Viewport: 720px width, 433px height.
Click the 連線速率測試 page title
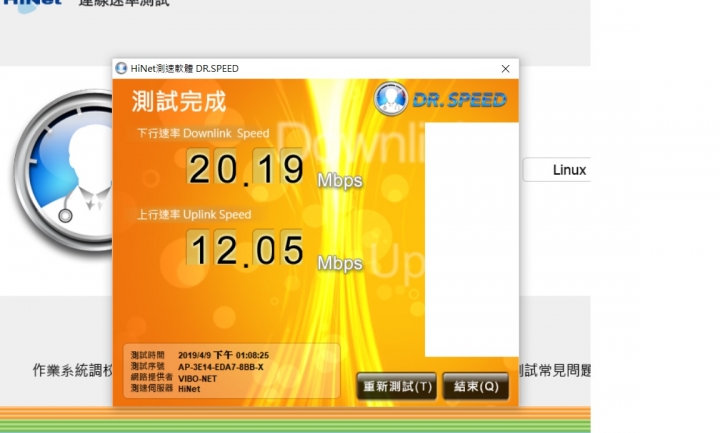(x=124, y=3)
